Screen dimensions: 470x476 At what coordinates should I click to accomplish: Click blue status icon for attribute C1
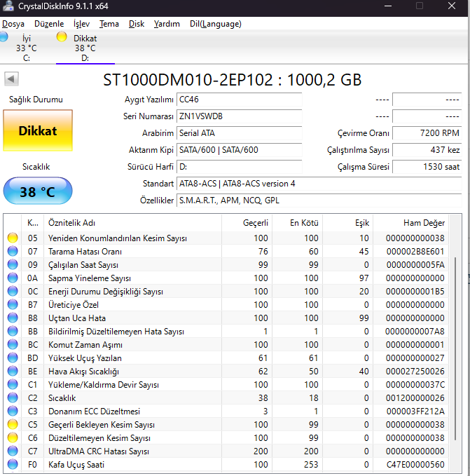(x=13, y=385)
